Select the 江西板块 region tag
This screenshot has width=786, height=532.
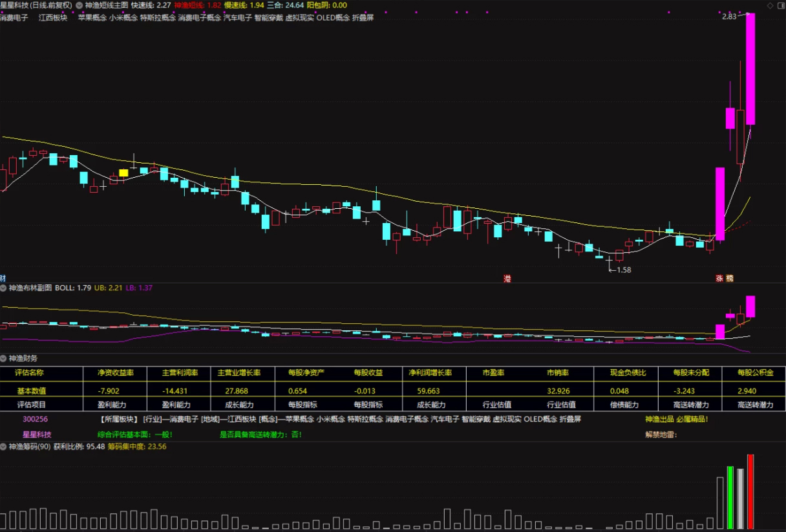(53, 17)
